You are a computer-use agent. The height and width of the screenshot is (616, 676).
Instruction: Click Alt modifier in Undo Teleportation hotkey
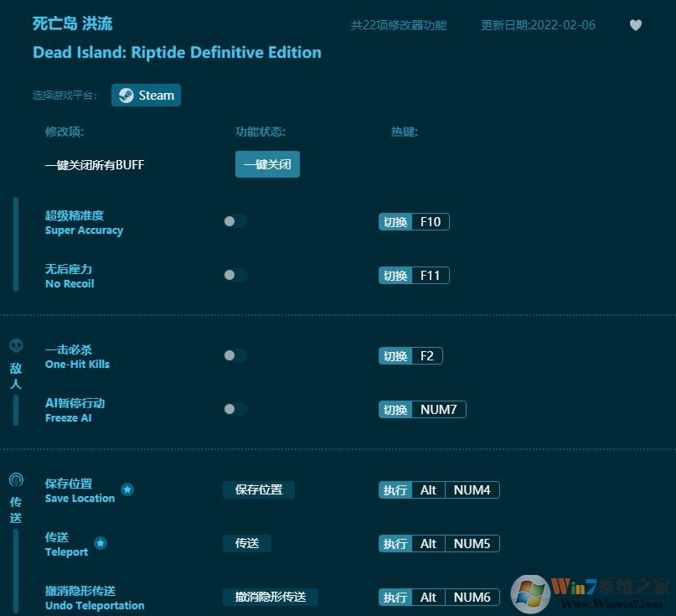[429, 598]
